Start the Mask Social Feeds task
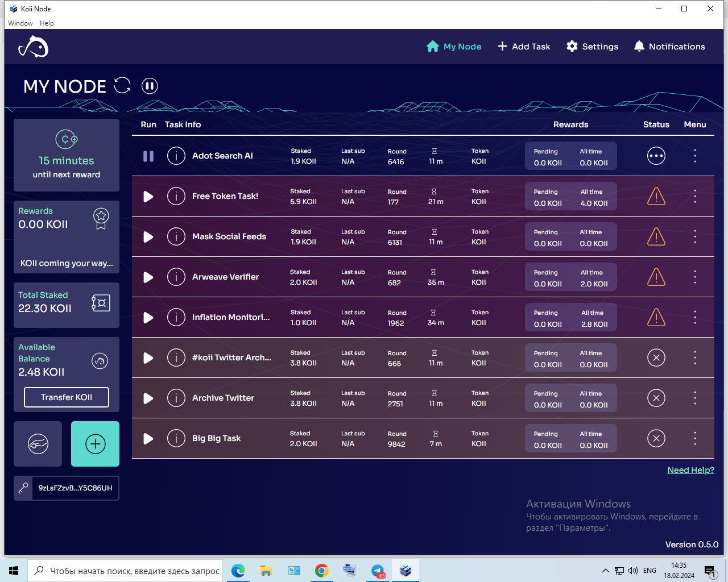Image resolution: width=728 pixels, height=582 pixels. click(148, 236)
